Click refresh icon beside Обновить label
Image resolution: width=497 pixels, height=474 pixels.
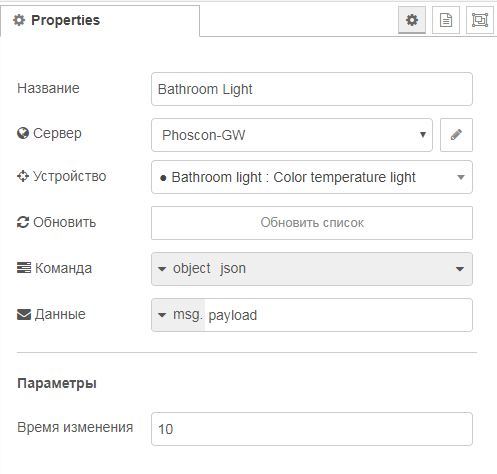[x=23, y=222]
